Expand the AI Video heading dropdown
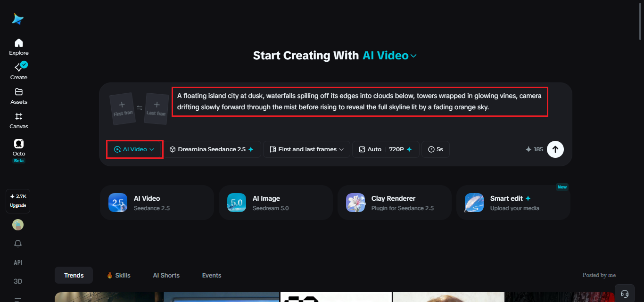The width and height of the screenshot is (644, 302). 390,56
